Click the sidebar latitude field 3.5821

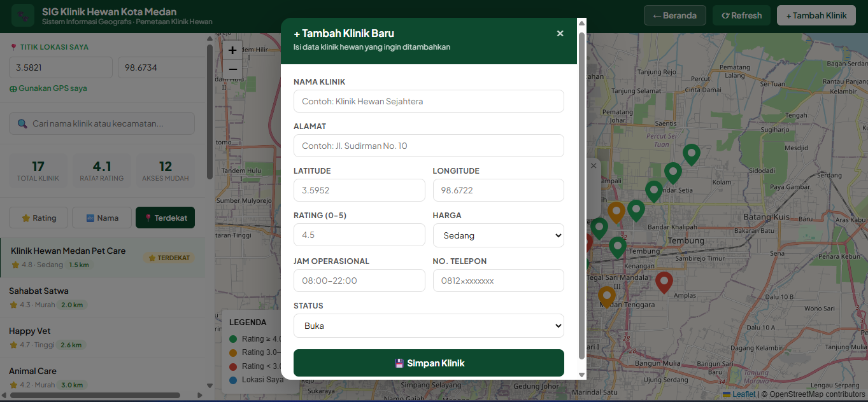60,67
